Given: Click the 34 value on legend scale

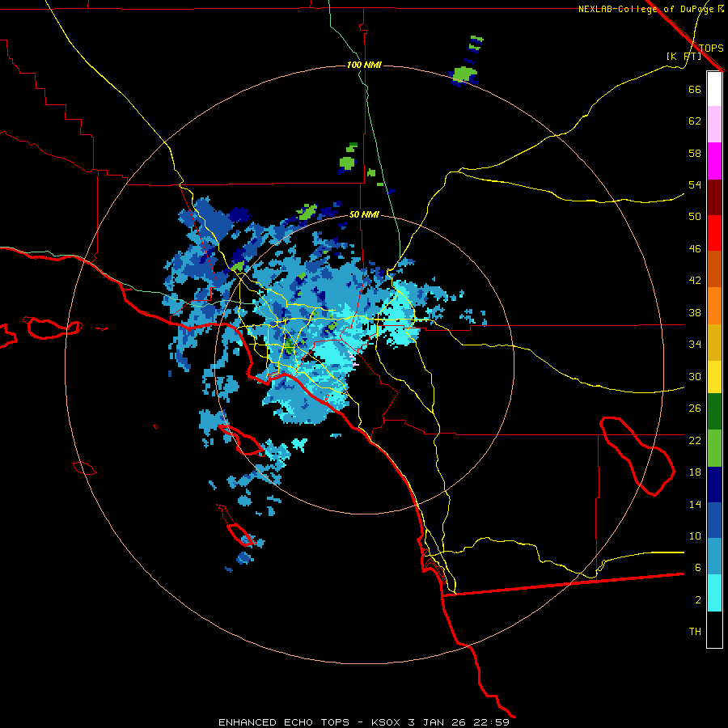Looking at the screenshot, I should [695, 345].
